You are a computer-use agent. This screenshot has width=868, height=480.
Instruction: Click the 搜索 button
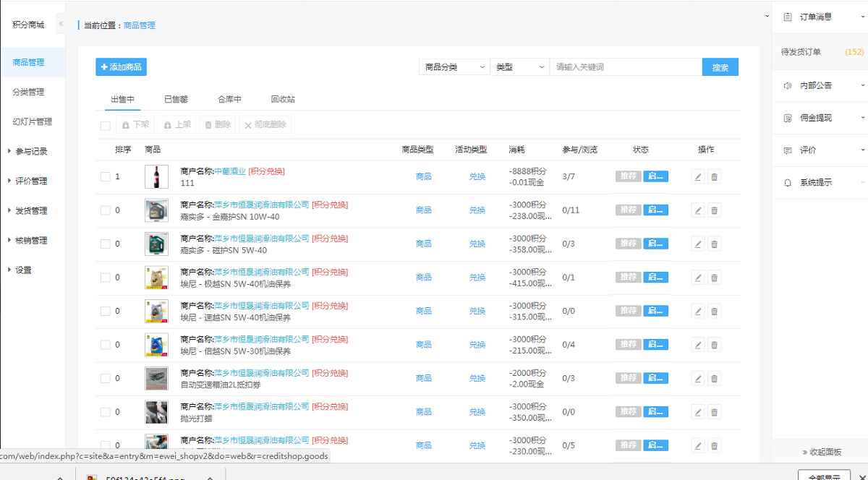(x=720, y=67)
